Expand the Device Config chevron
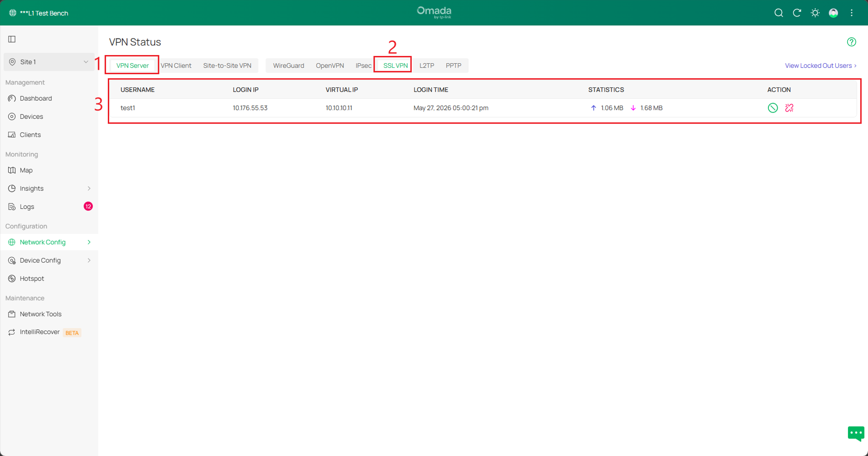Image resolution: width=868 pixels, height=456 pixels. pyautogui.click(x=89, y=260)
